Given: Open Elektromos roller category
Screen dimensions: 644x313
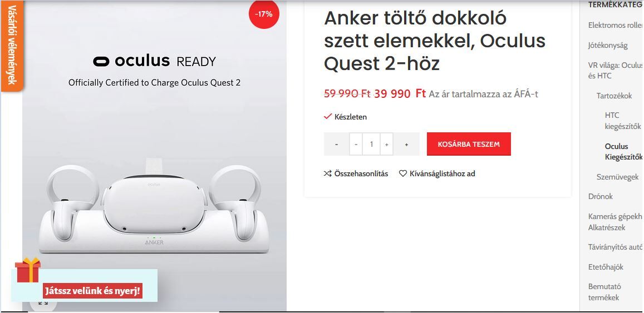Looking at the screenshot, I should 615,26.
